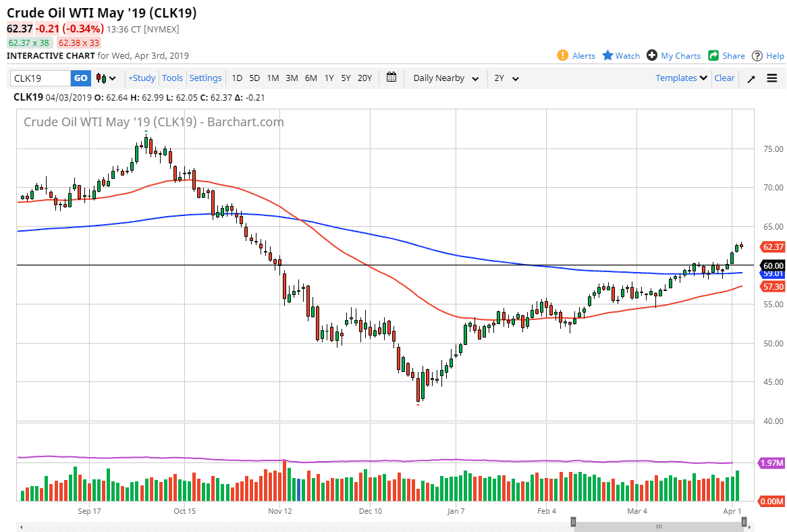The image size is (787, 532).
Task: Toggle the 5D time range
Action: [x=254, y=78]
